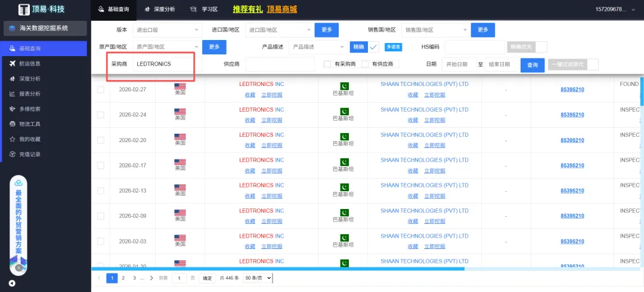The image size is (644, 292).
Task: Click the HS编码 input field
Action: (475, 47)
